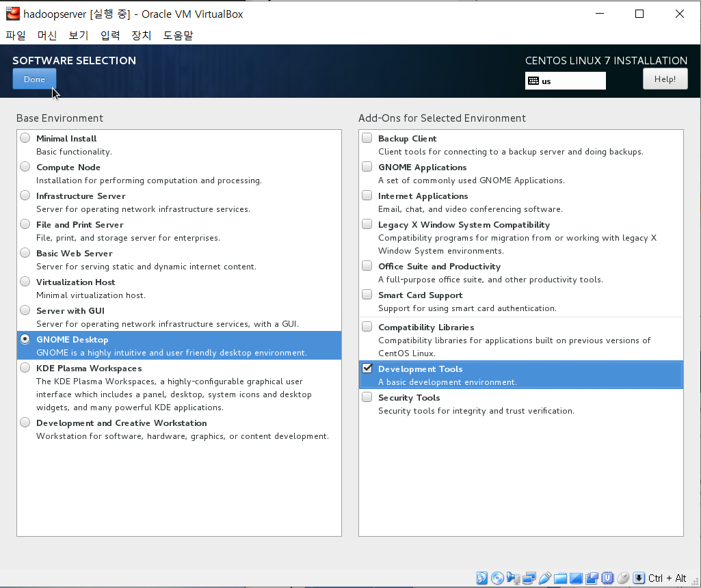Click the VirtualBox app icon in title bar
This screenshot has height=588, width=701.
[x=12, y=14]
